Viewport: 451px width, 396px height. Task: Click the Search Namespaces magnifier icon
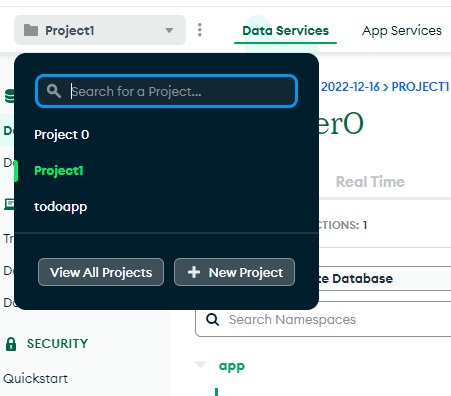coord(212,319)
